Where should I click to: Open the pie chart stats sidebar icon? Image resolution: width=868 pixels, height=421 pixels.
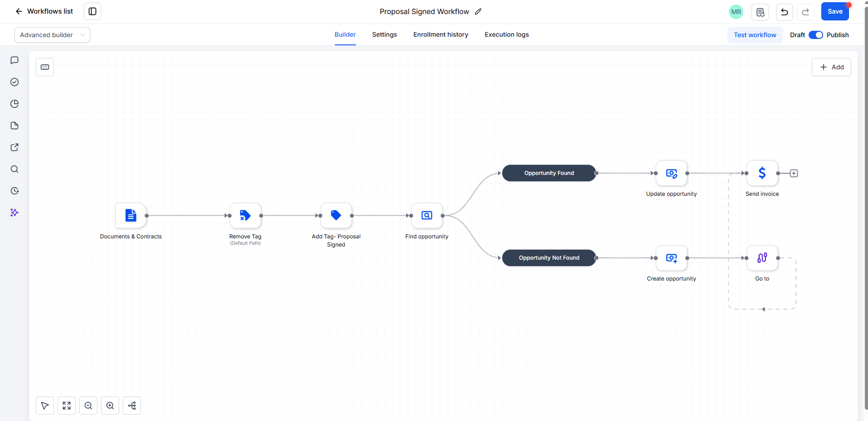pos(15,104)
